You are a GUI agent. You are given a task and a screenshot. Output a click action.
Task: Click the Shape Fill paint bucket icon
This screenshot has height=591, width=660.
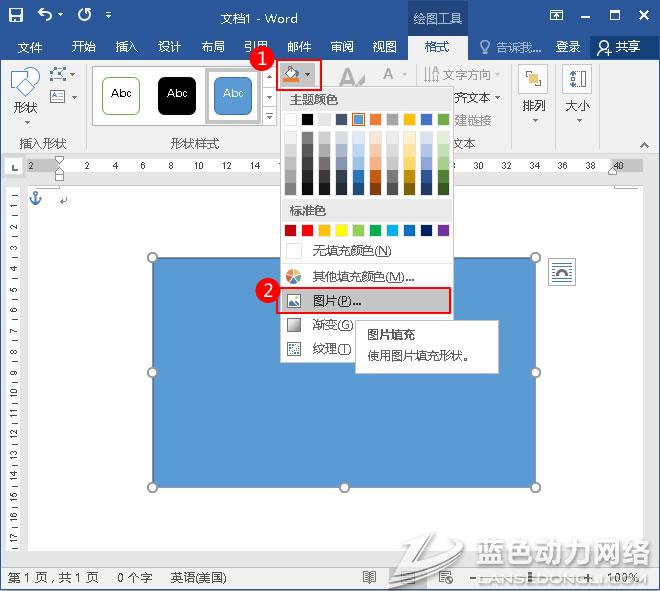click(x=291, y=74)
